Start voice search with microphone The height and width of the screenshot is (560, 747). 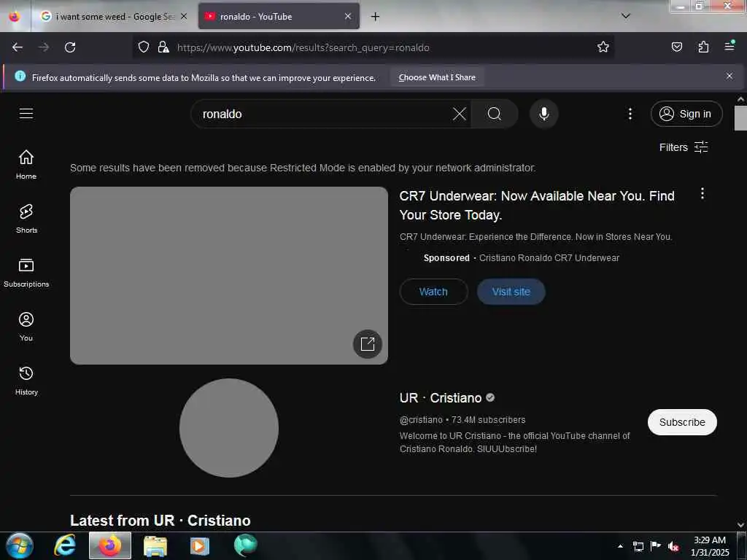[x=543, y=114]
